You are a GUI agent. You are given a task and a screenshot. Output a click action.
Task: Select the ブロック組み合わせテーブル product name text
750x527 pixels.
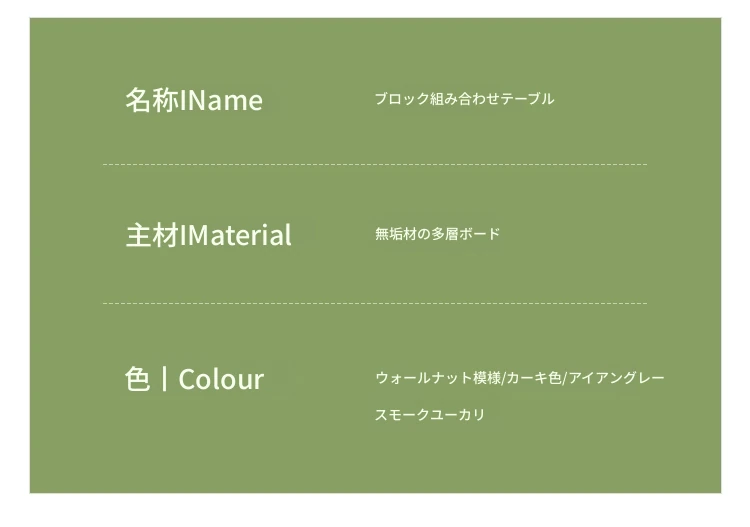tap(464, 99)
